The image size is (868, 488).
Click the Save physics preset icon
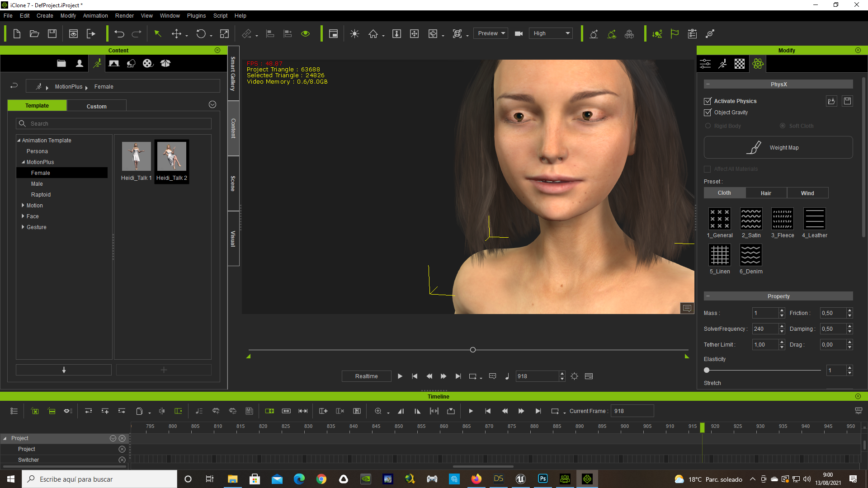point(848,101)
